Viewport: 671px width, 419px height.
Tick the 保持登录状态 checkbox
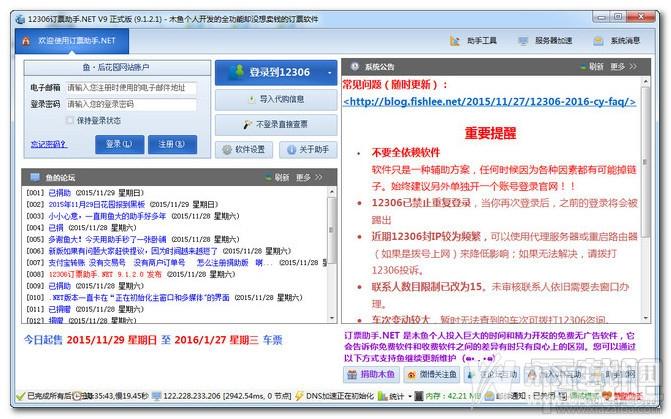click(70, 121)
